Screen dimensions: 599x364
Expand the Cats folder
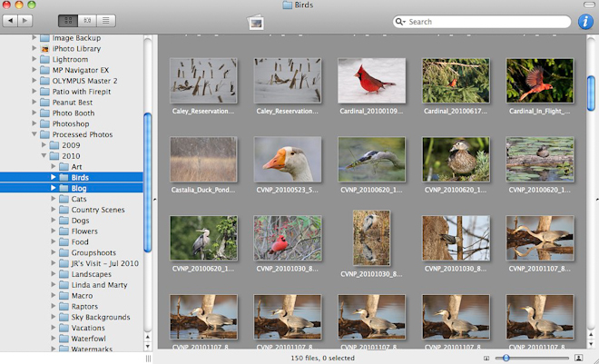(54, 198)
